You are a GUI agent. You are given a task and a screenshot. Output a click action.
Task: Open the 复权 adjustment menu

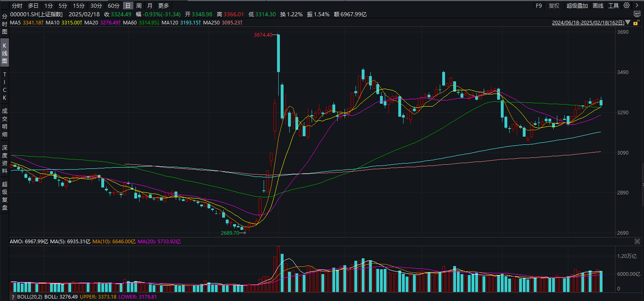554,6
